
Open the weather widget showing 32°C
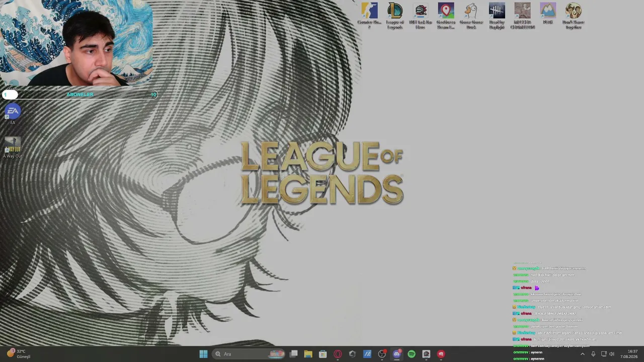19,354
